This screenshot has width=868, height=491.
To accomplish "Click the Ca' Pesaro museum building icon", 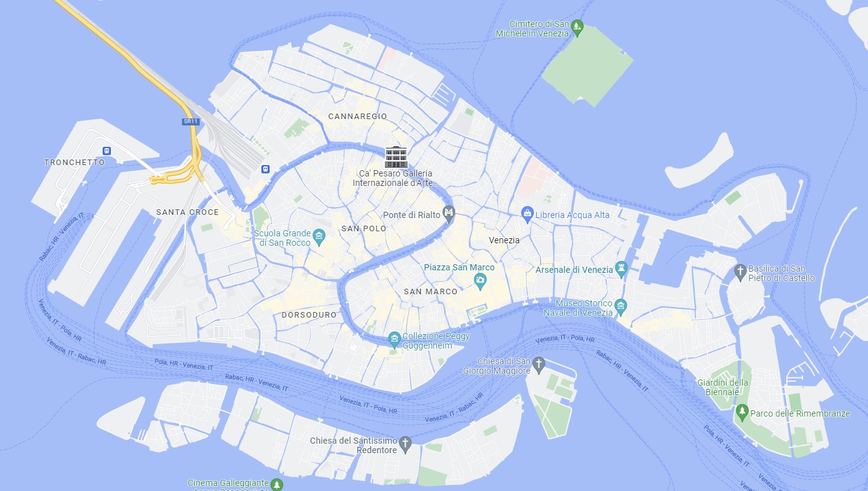I will (396, 157).
